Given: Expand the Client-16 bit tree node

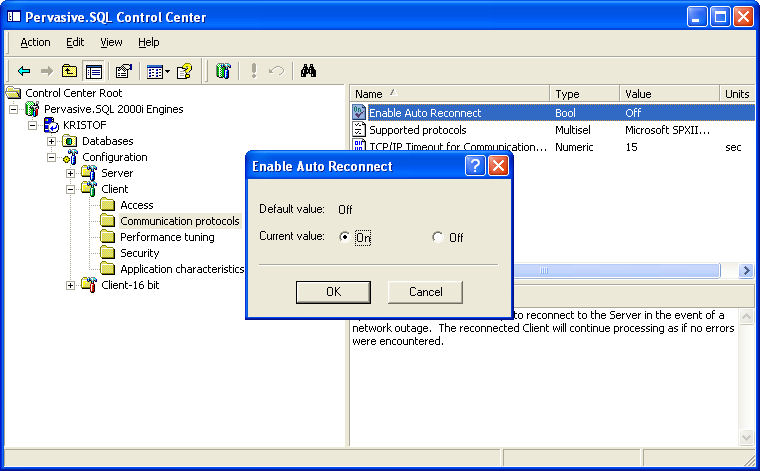Looking at the screenshot, I should (70, 285).
